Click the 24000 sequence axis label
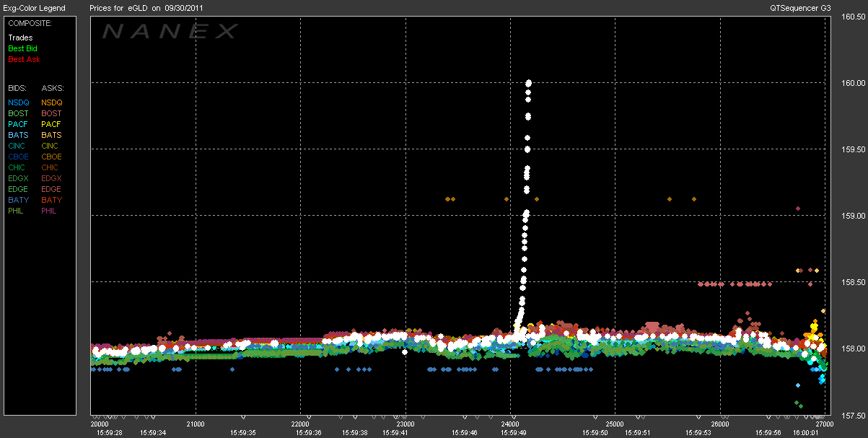The image size is (868, 438). coord(510,424)
